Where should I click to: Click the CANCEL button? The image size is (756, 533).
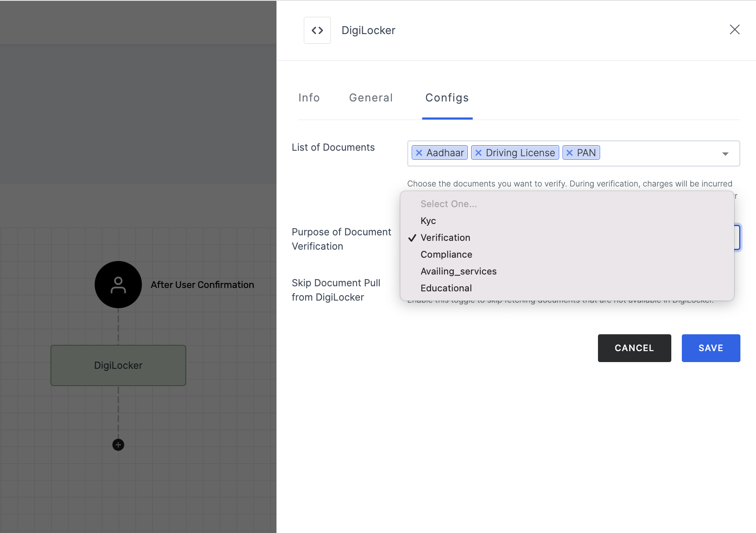pyautogui.click(x=634, y=348)
